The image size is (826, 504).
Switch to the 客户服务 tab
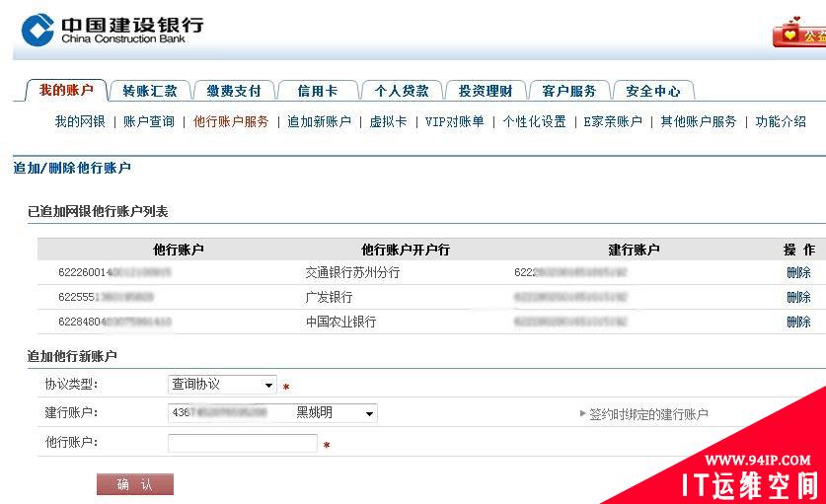(569, 91)
